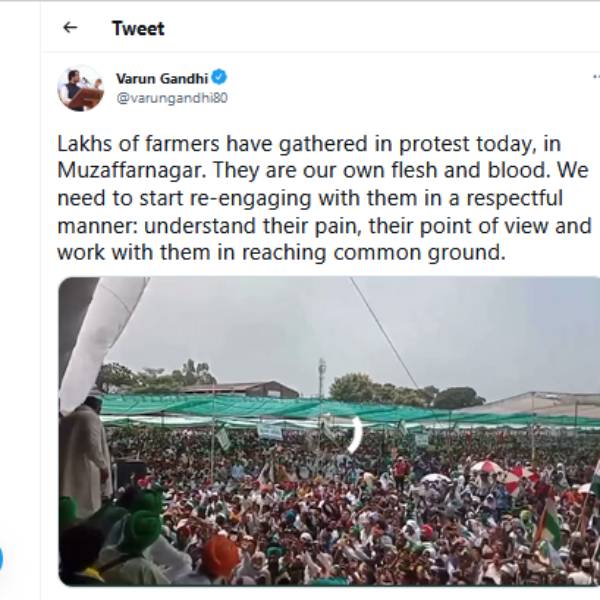Click the tweet's opening line "Lakhs of farmers"

tap(122, 141)
